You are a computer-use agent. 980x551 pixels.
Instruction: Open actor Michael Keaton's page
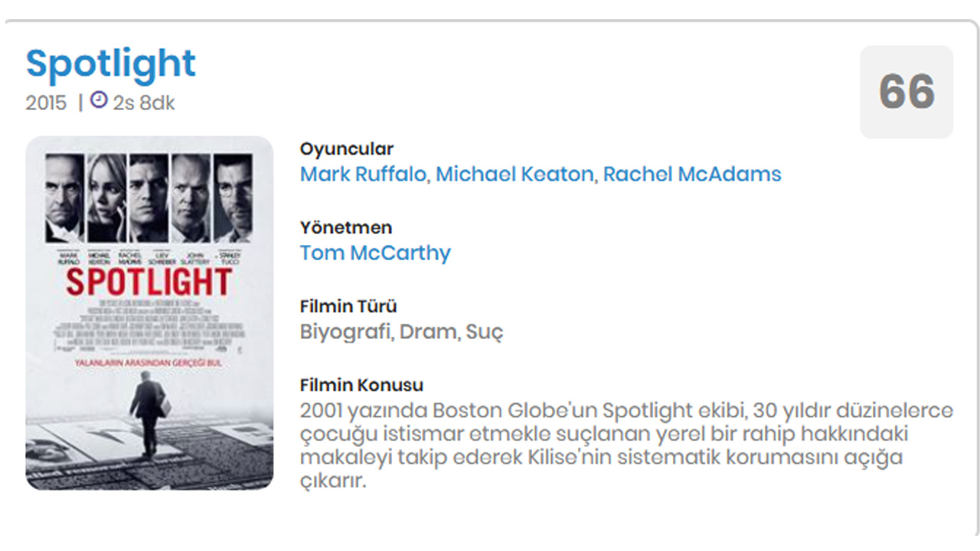pyautogui.click(x=514, y=174)
